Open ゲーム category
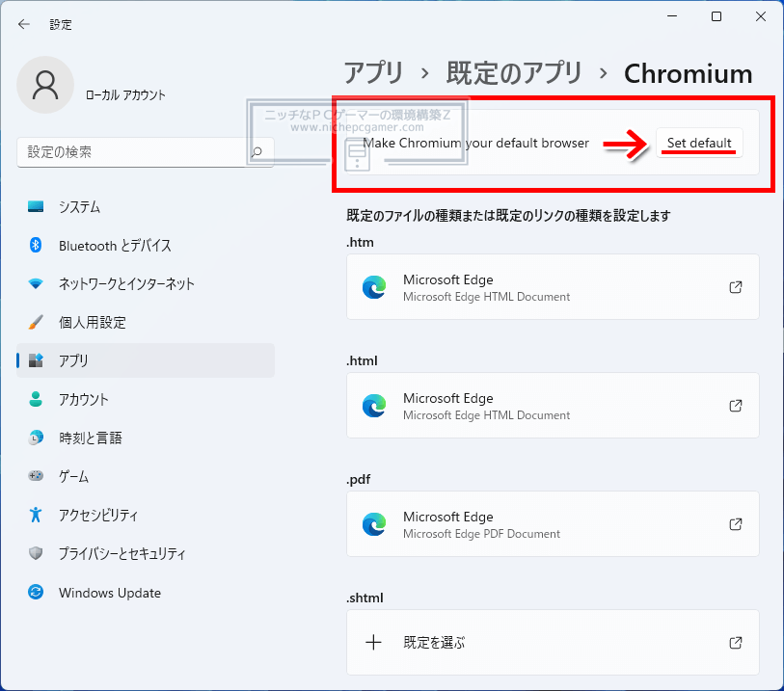 click(146, 476)
